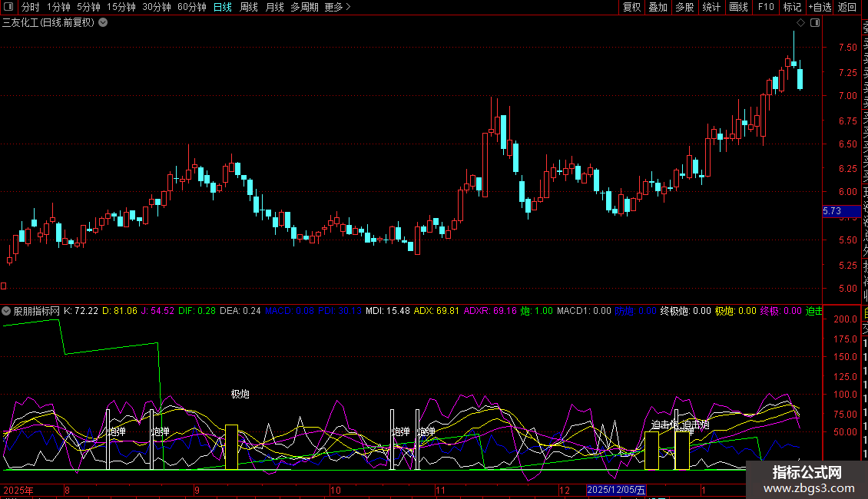Click the 复权 adjustment button
This screenshot has width=868, height=499.
pyautogui.click(x=631, y=7)
